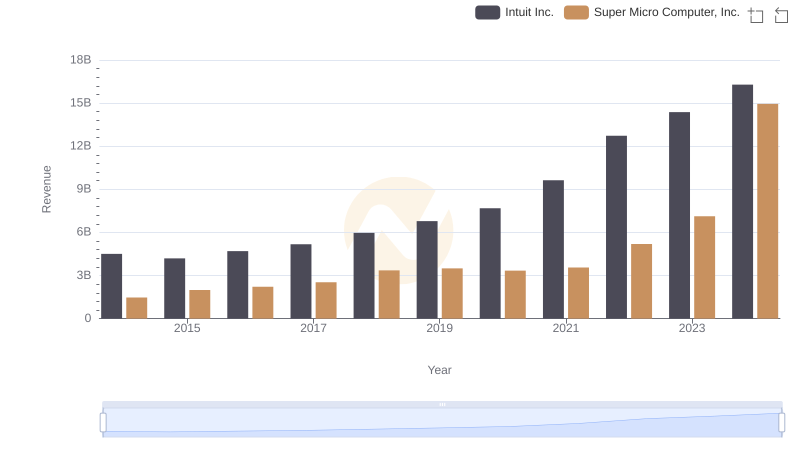The height and width of the screenshot is (461, 800).
Task: Toggle the Intuit Inc. legend series
Action: coord(514,12)
